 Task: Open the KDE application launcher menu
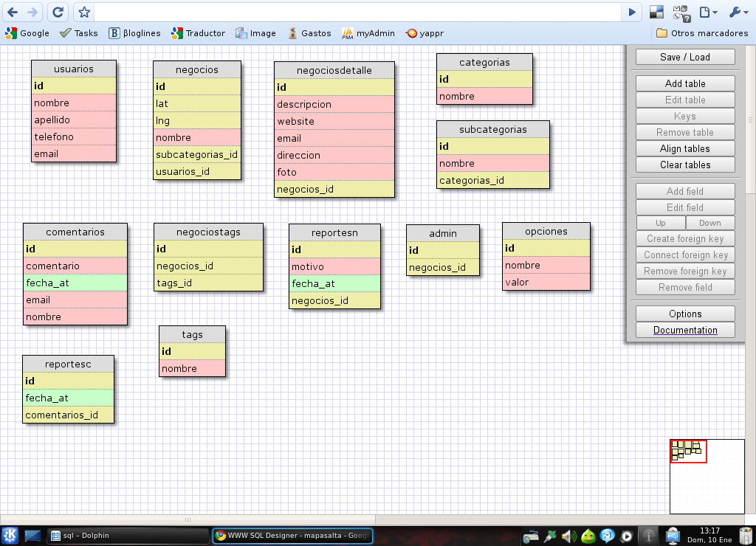pyautogui.click(x=10, y=536)
